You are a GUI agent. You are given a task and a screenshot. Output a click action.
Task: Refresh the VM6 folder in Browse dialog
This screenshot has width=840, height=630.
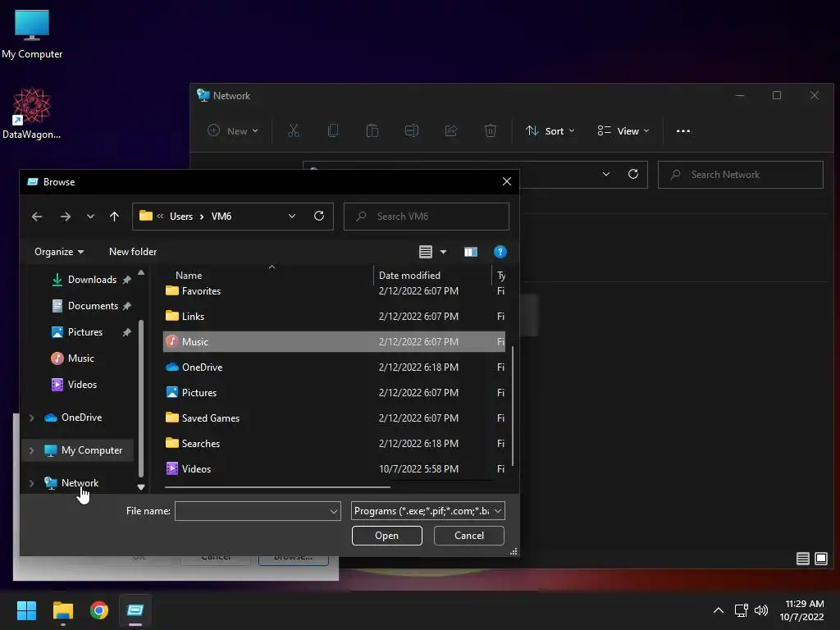[319, 216]
